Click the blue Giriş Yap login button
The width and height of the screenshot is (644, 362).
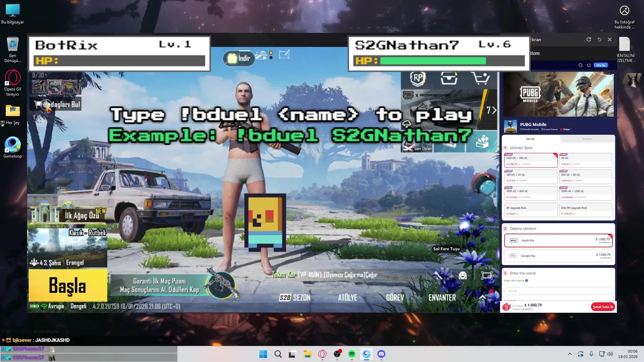click(x=601, y=65)
